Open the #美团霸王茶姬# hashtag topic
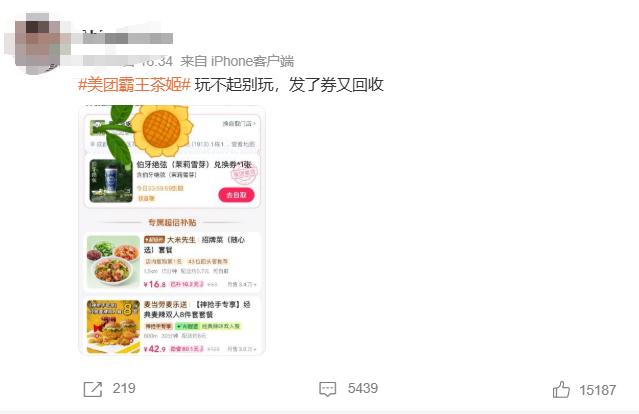639x414 pixels. 134,85
